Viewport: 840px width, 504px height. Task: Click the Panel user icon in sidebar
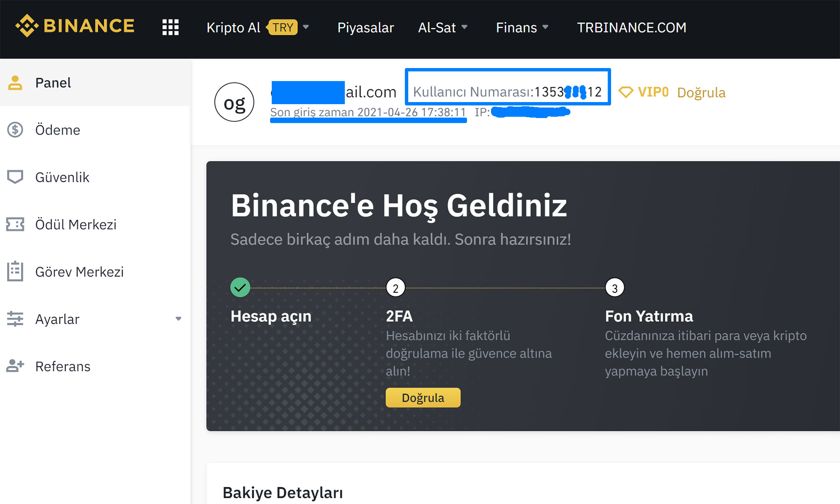[x=15, y=83]
